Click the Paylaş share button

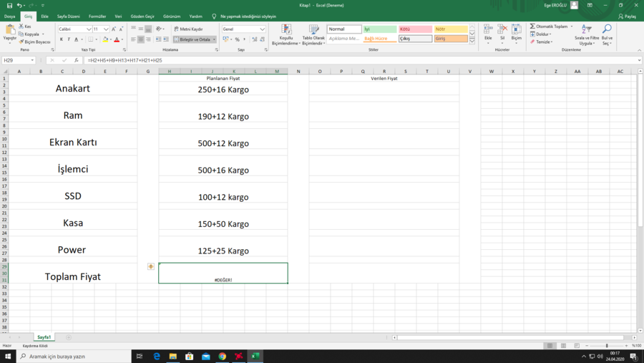(627, 16)
